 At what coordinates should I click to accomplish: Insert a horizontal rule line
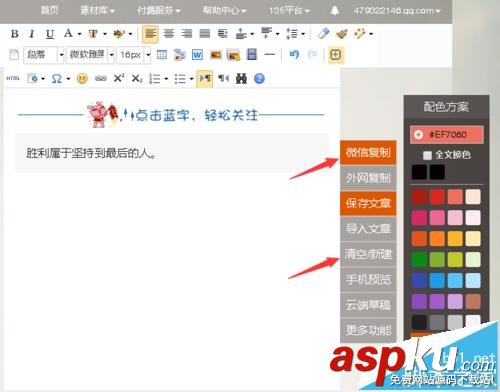pos(269,55)
